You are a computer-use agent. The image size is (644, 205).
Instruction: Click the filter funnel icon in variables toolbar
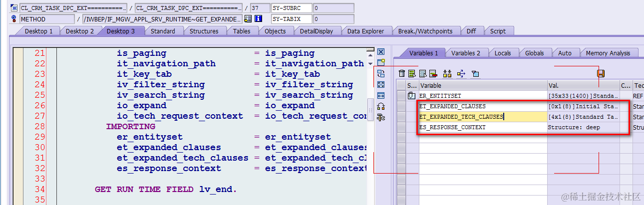coord(475,74)
